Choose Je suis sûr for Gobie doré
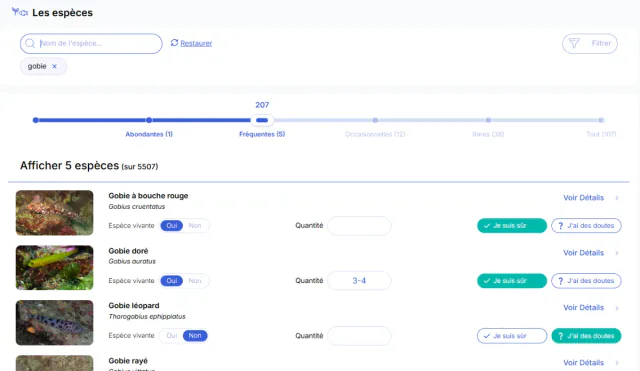This screenshot has height=371, width=640. 512,281
